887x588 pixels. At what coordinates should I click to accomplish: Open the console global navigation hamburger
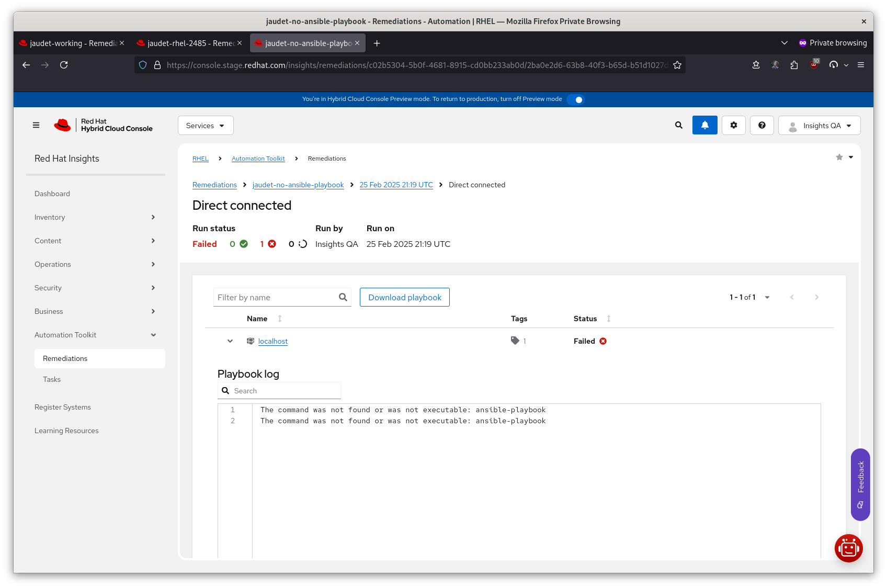click(36, 125)
